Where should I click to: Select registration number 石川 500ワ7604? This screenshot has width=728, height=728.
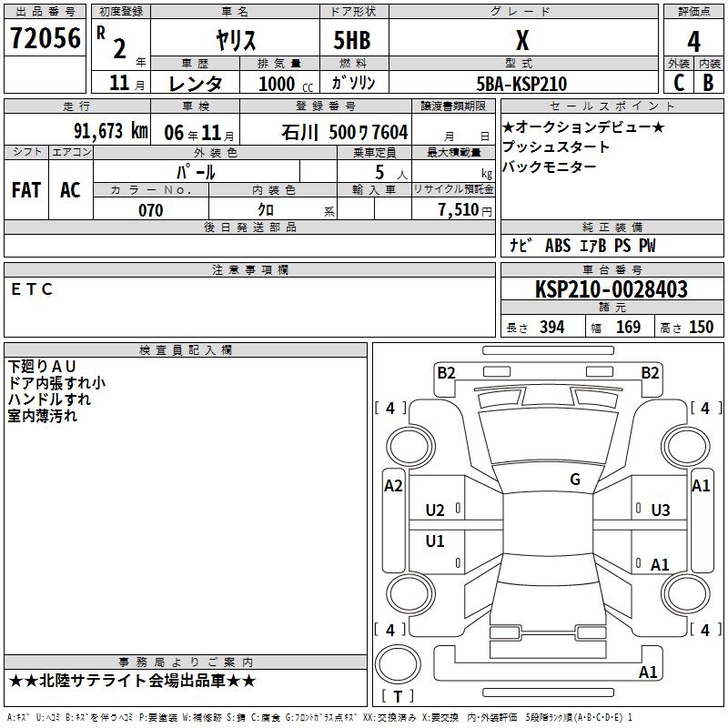pyautogui.click(x=345, y=132)
